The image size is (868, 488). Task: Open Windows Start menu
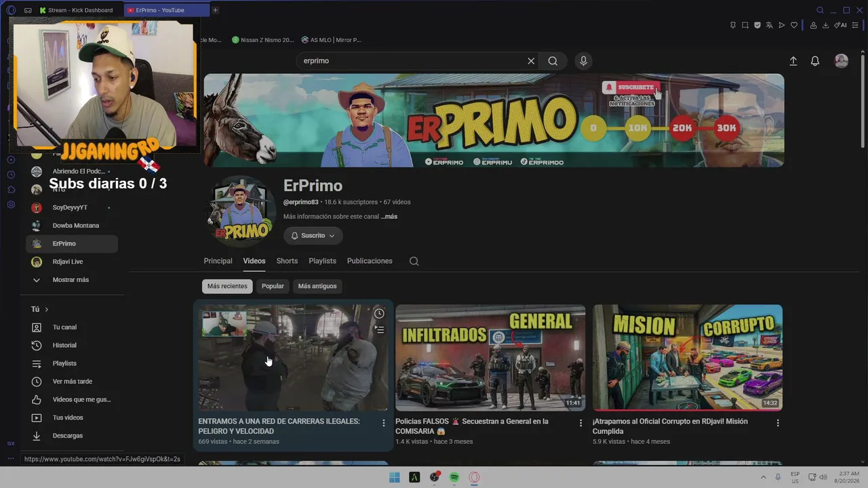395,477
